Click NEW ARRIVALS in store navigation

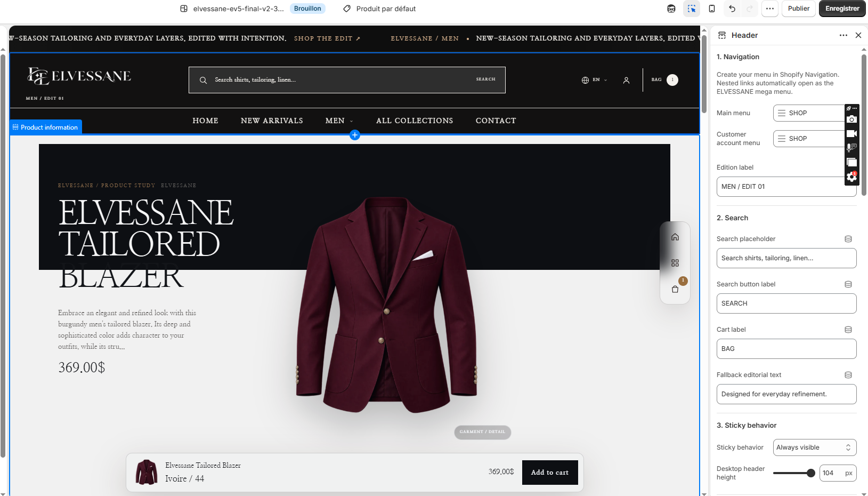[x=272, y=121]
